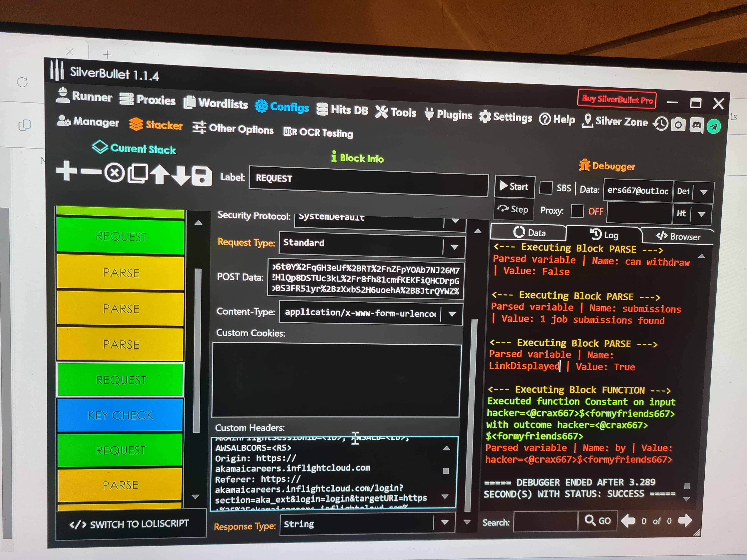The image size is (747, 560).
Task: Select the first green REQUEST block
Action: (x=121, y=236)
